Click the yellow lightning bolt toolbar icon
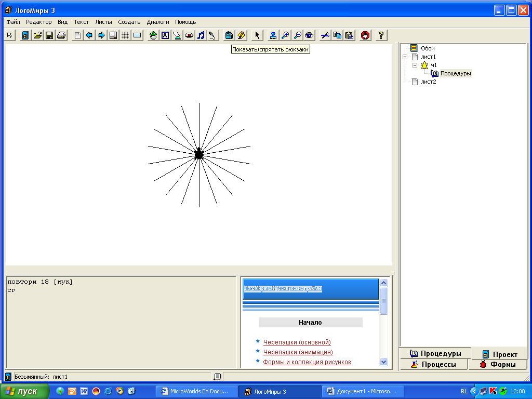The height and width of the screenshot is (399, 532). pyautogui.click(x=241, y=35)
